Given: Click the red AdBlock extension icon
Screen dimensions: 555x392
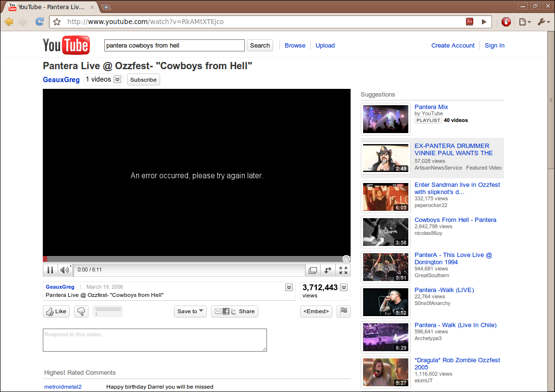Looking at the screenshot, I should [506, 22].
